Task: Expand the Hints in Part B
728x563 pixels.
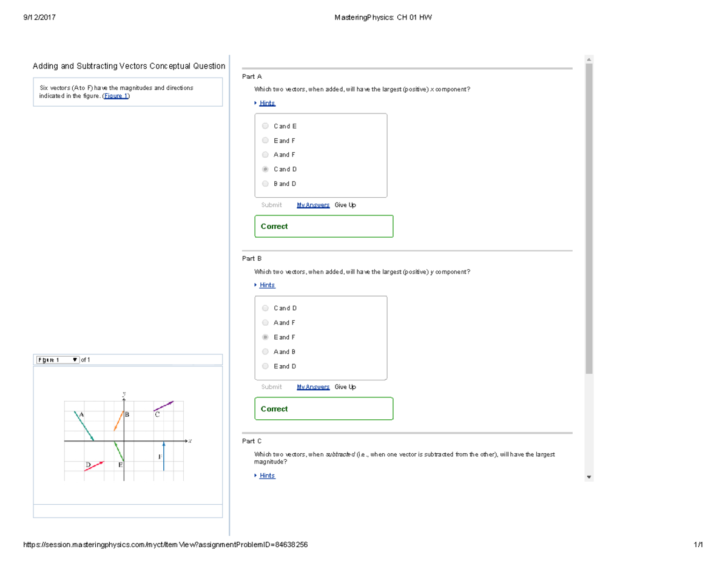Action: coord(267,285)
